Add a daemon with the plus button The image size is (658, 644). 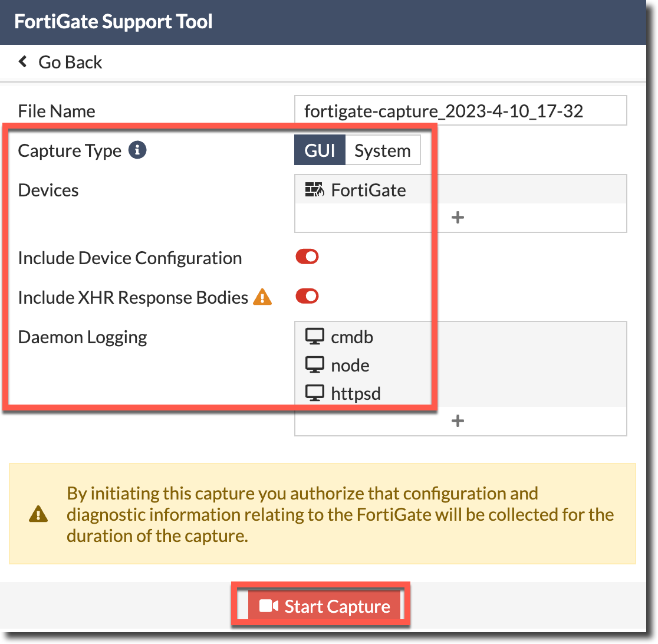click(x=458, y=420)
